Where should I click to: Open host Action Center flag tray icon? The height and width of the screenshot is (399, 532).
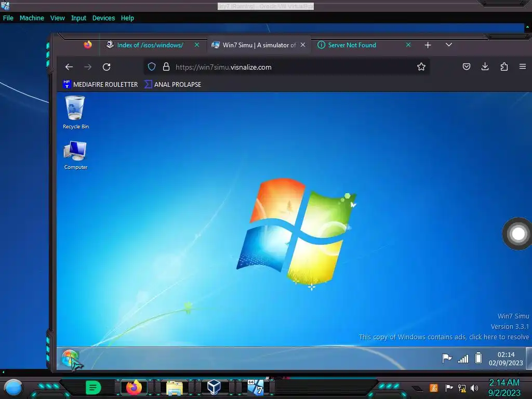pyautogui.click(x=449, y=388)
